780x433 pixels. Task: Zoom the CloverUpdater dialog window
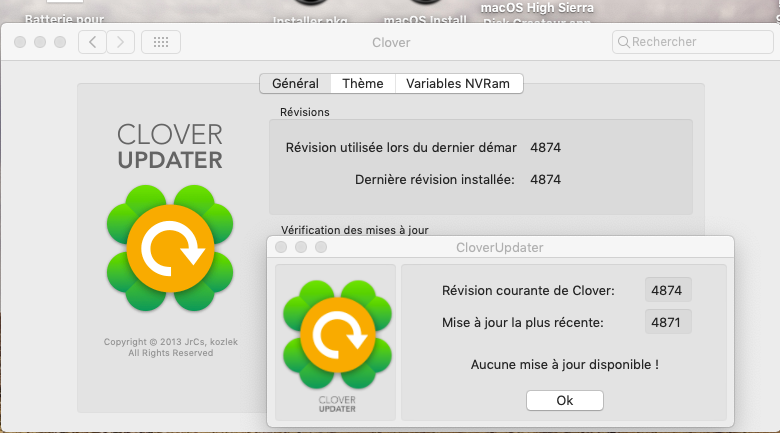tap(321, 247)
